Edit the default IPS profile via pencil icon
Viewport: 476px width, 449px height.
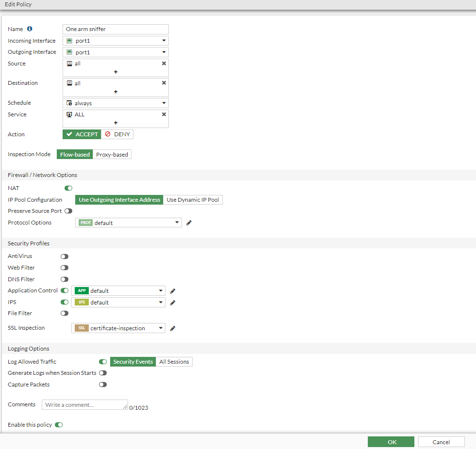tap(172, 302)
